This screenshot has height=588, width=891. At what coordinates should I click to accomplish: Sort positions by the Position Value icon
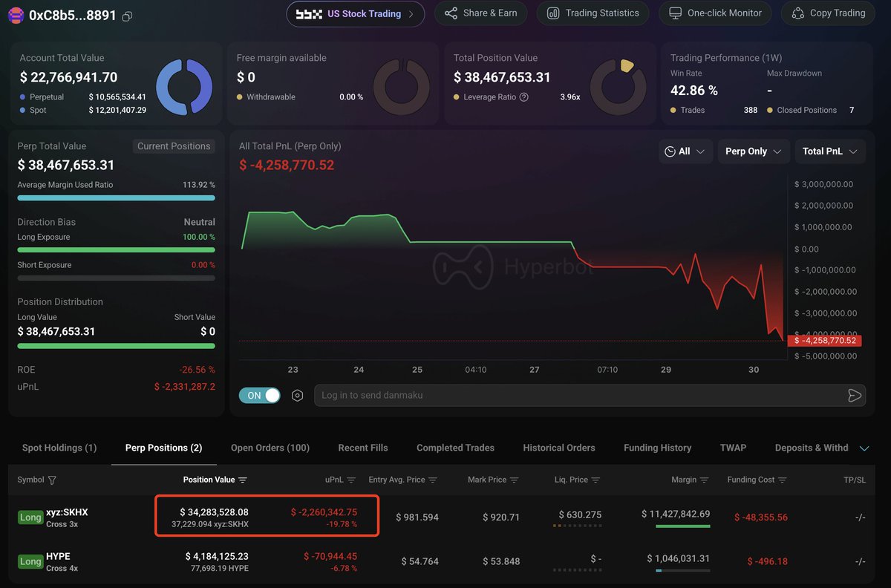click(x=243, y=480)
